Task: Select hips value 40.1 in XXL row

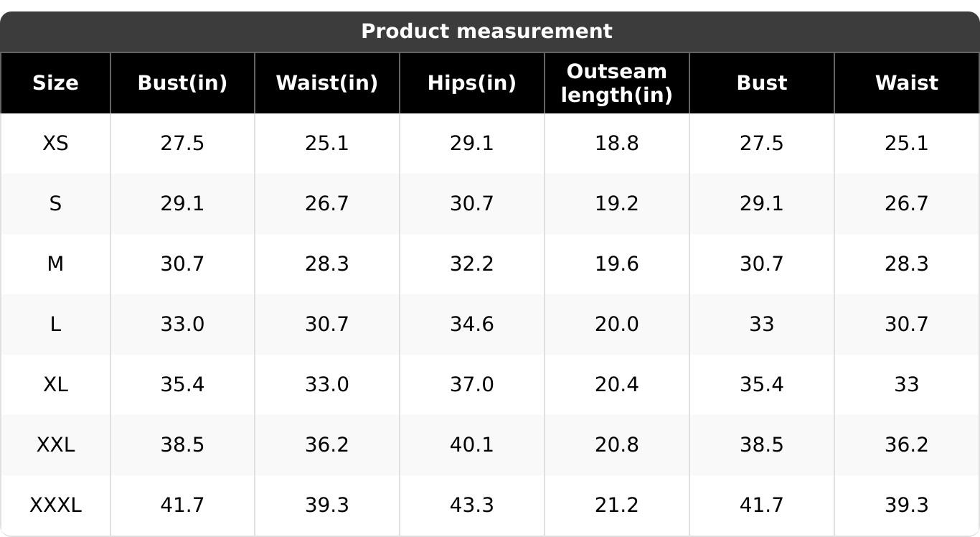Action: (472, 445)
